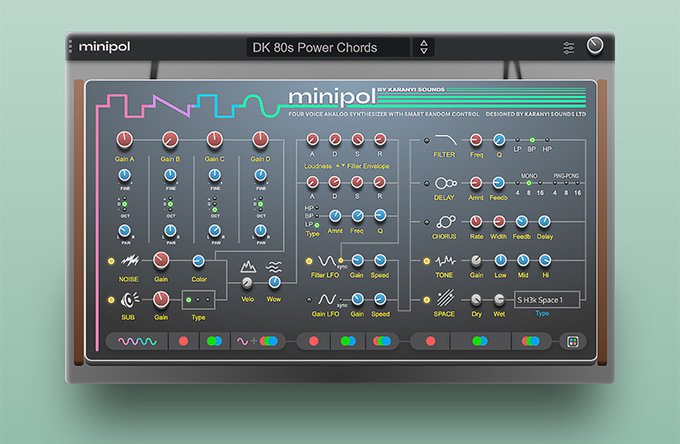Click the random dice icon at bottom right
680x444 pixels.
click(570, 341)
